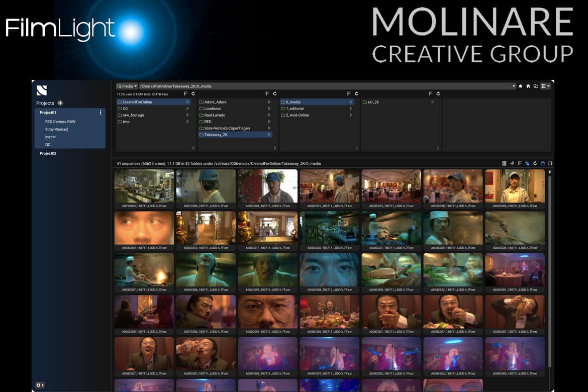Open ingest under Project01

[50, 137]
